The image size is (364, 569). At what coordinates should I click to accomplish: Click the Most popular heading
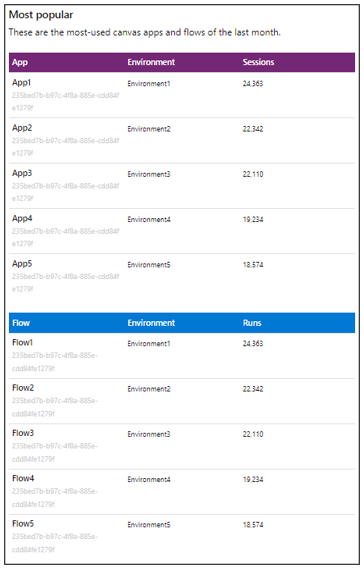41,15
